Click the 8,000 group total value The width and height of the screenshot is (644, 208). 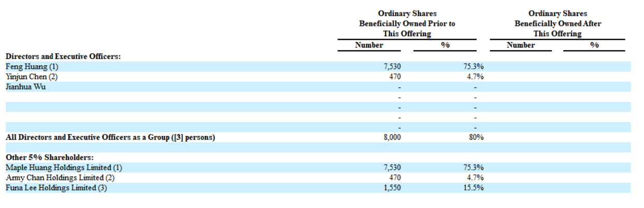[x=392, y=138]
